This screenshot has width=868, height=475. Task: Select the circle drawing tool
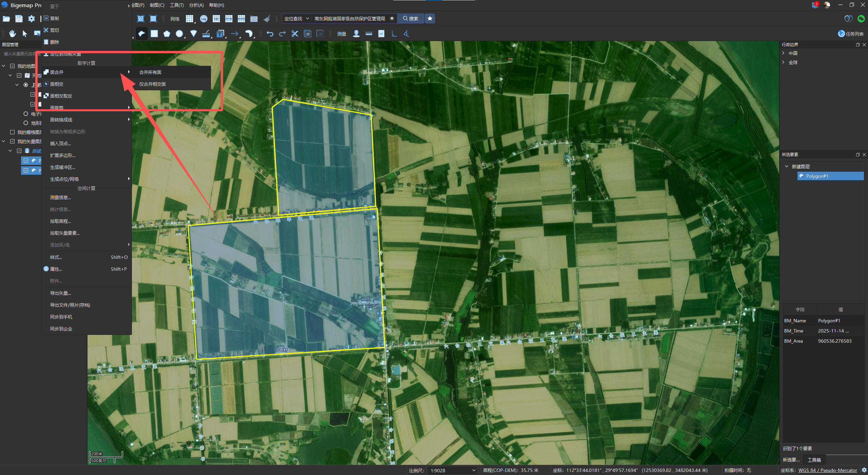(179, 34)
